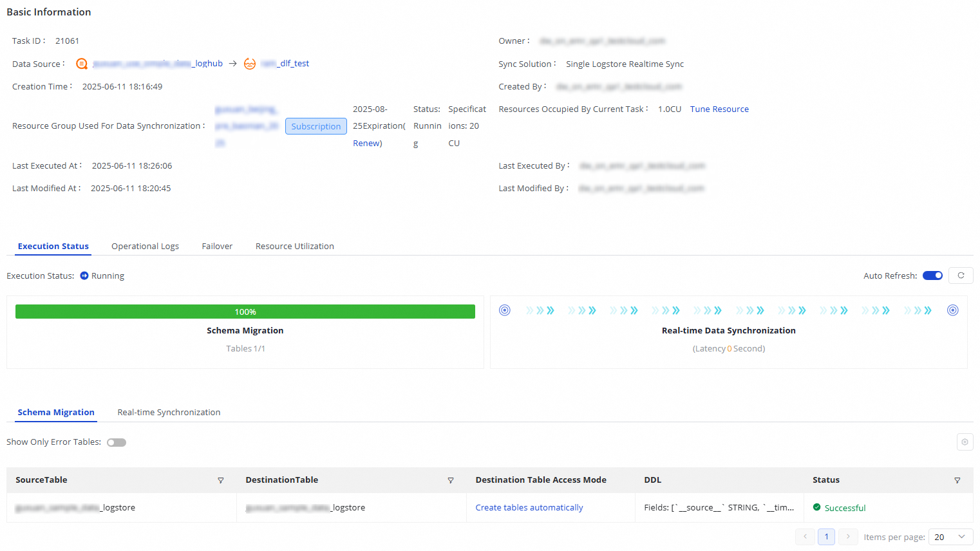The height and width of the screenshot is (551, 980).
Task: Click the 1.0CU resource value
Action: pyautogui.click(x=670, y=109)
